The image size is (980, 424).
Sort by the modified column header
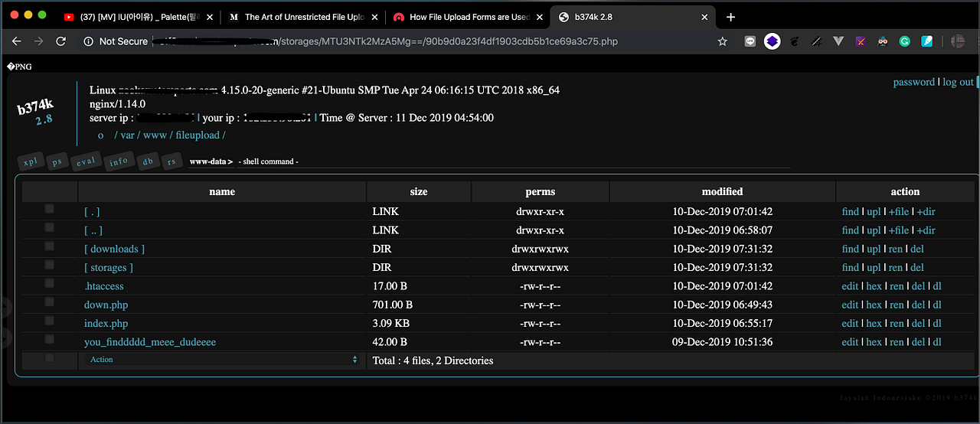[x=722, y=191]
